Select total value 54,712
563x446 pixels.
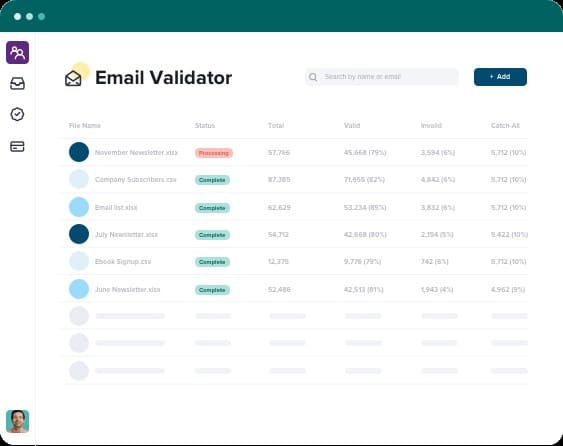coord(278,234)
